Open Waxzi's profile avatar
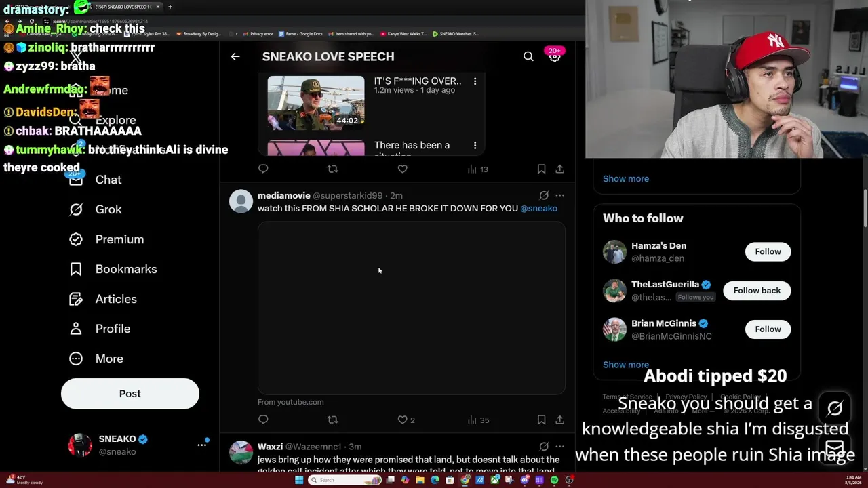 point(241,452)
